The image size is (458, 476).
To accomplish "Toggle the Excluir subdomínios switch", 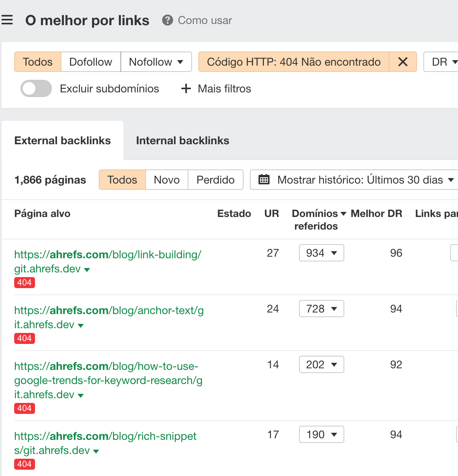I will (36, 88).
